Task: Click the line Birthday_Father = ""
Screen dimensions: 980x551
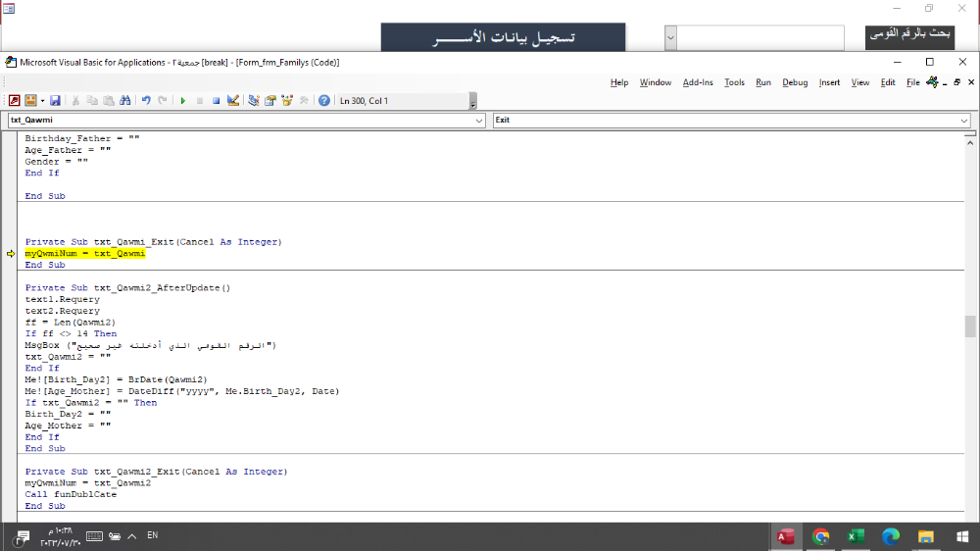Action: click(82, 138)
